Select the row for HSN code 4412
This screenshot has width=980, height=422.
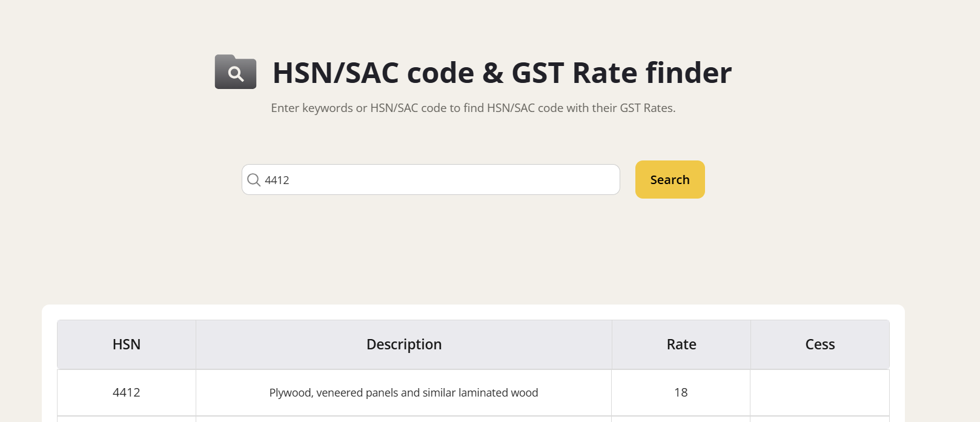coord(126,392)
